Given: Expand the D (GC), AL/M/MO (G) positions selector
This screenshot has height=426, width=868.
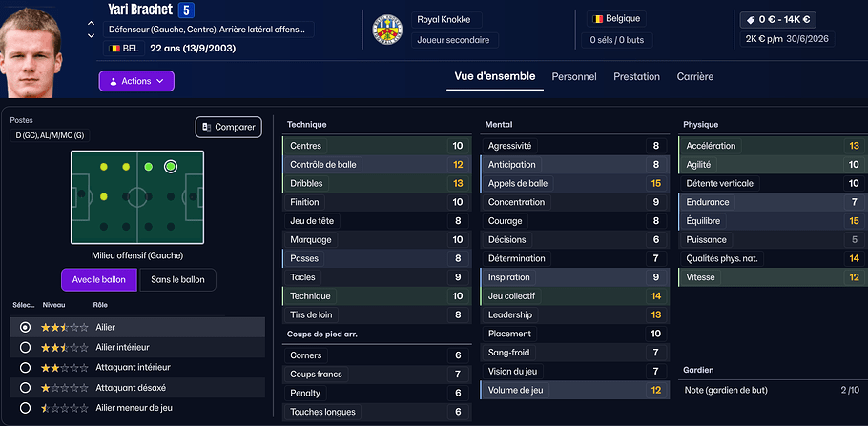Looking at the screenshot, I should 48,135.
